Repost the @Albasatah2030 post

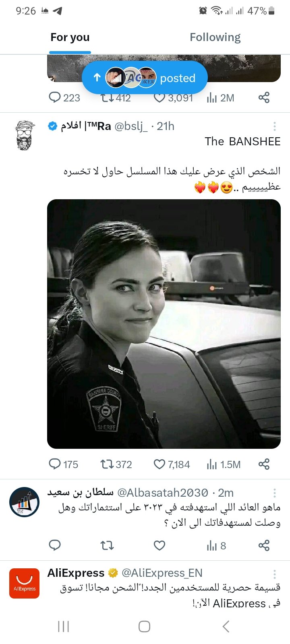coord(107,545)
